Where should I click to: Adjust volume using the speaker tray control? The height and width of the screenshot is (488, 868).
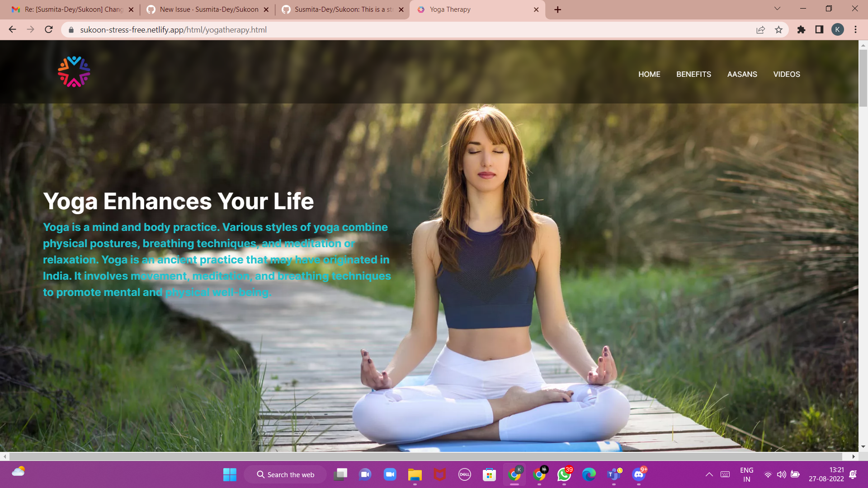coord(782,474)
